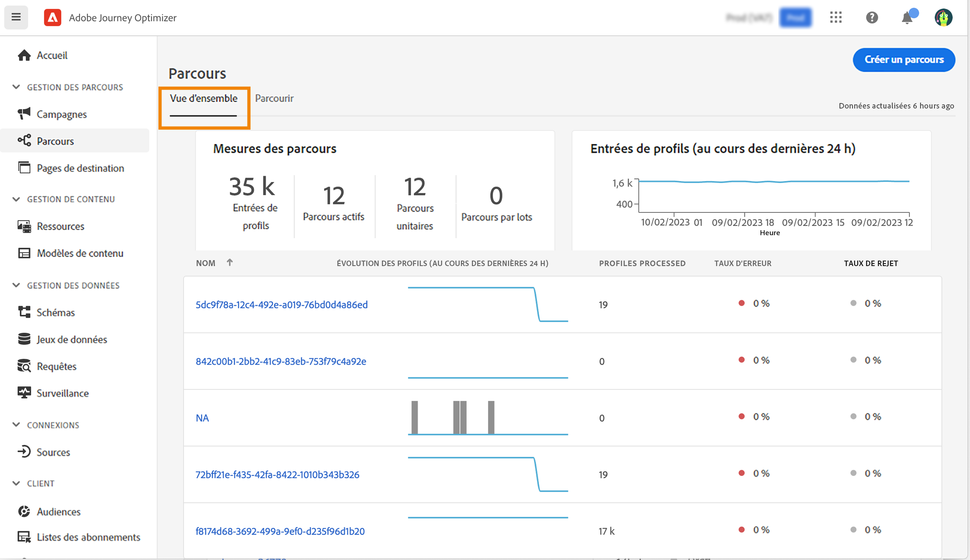Go to Accueil home in sidebar
The image size is (970, 560).
click(52, 55)
